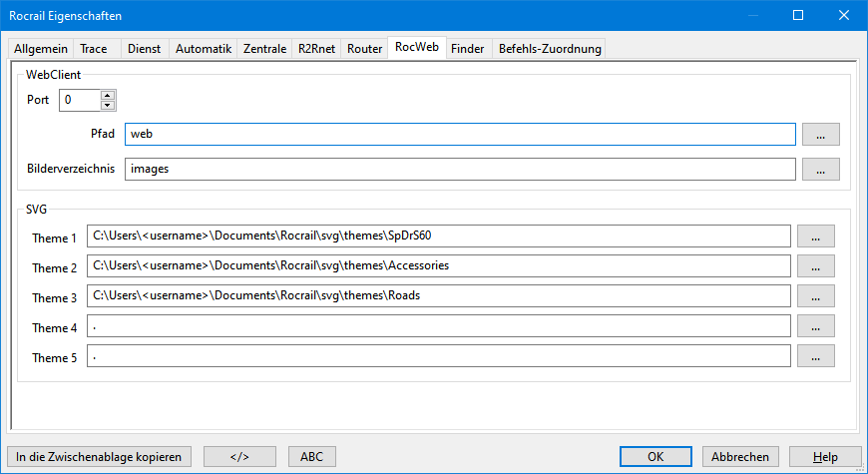Cancel with the Abbrechen button

pyautogui.click(x=739, y=456)
